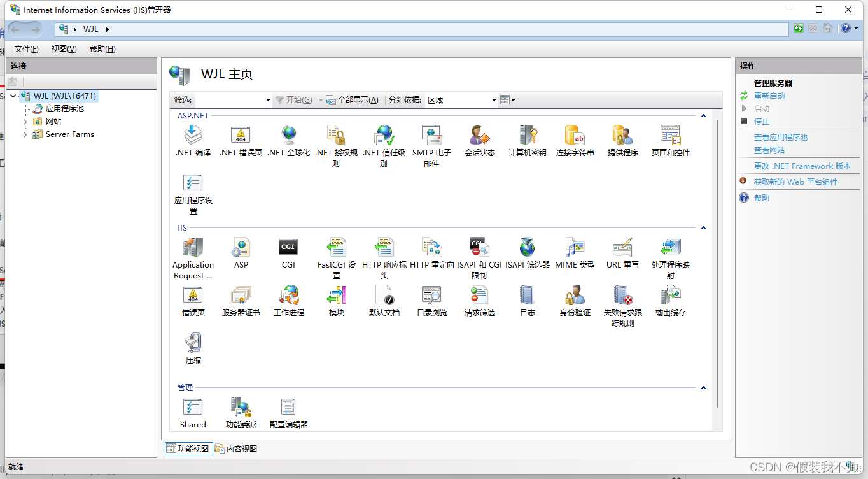Open the SMTP 电子邮件 feature
Viewport: 868px width, 479px height.
(431, 136)
